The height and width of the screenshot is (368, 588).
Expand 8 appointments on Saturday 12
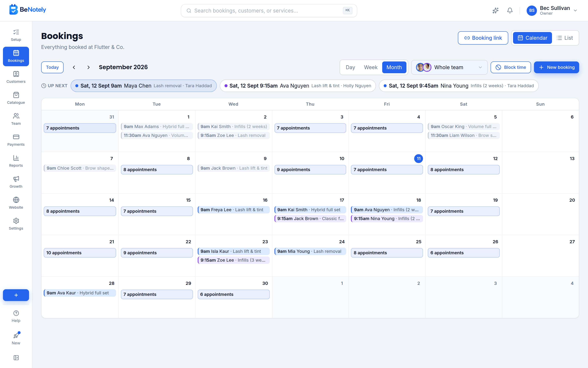(464, 170)
